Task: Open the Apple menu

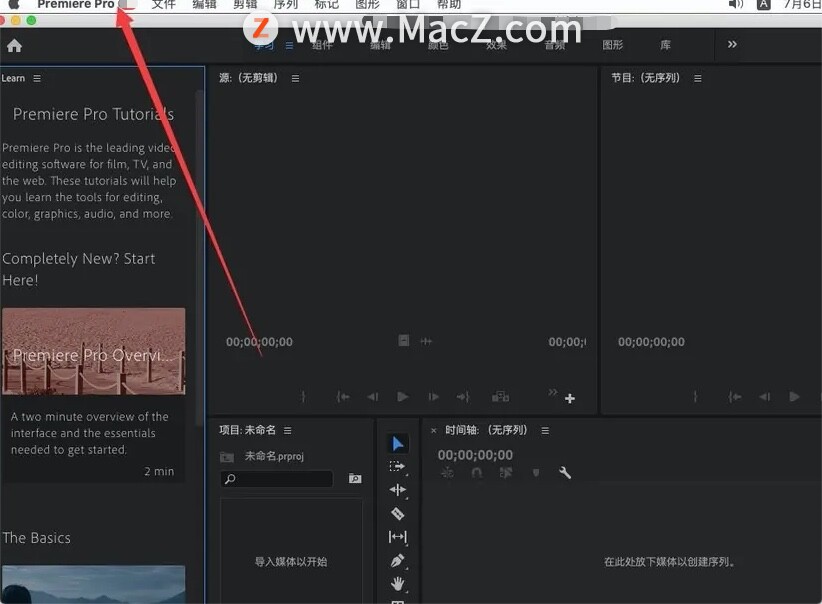Action: [14, 4]
